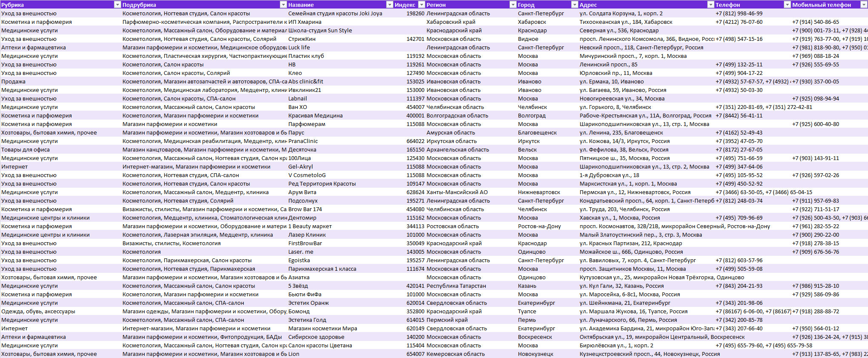The image size is (868, 358).
Task: Select the phone cell "+7 (843) 204-21-93"
Action: point(753,286)
